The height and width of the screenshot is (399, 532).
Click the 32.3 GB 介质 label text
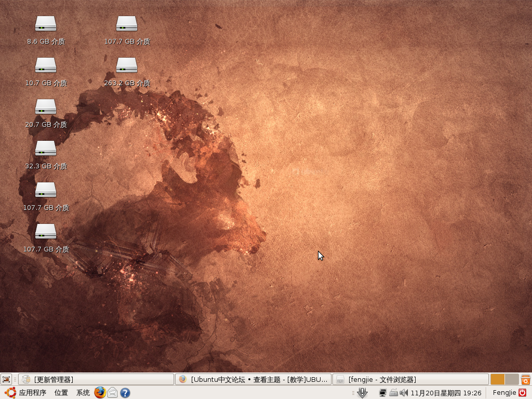[46, 166]
